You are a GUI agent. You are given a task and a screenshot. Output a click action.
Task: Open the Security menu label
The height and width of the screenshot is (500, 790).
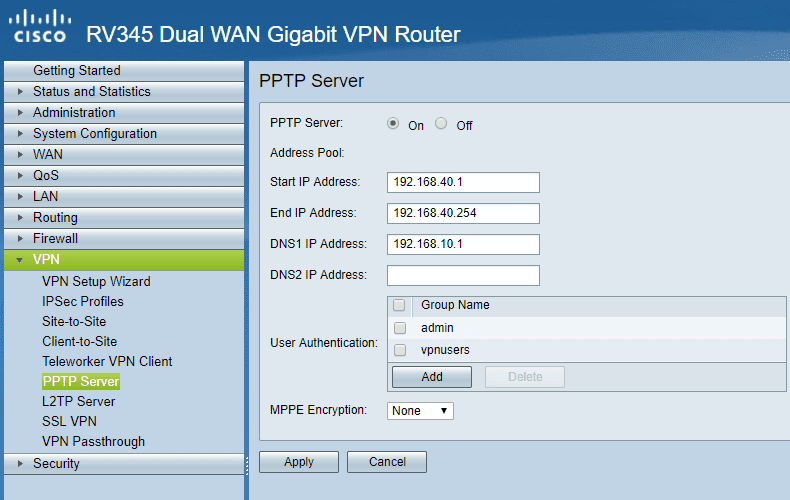[56, 464]
